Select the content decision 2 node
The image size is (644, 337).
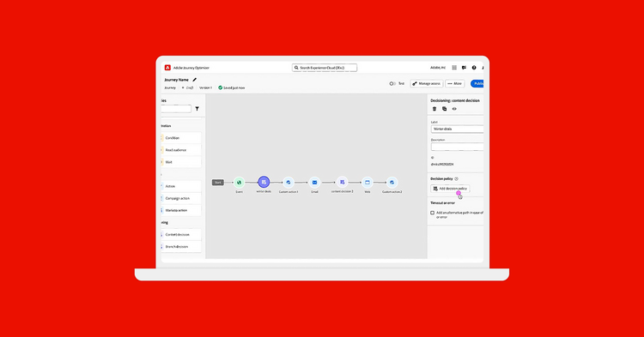[342, 182]
